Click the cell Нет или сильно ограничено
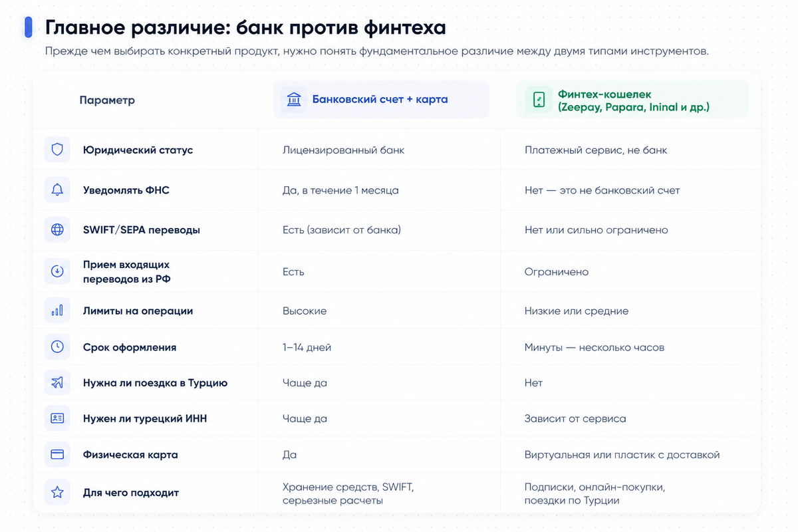The width and height of the screenshot is (798, 532). [597, 230]
